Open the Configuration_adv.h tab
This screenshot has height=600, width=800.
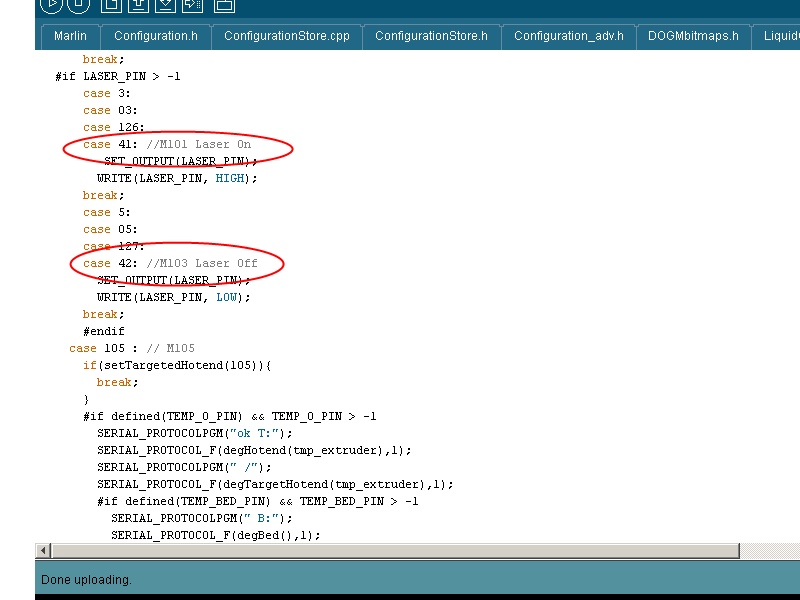click(x=568, y=36)
